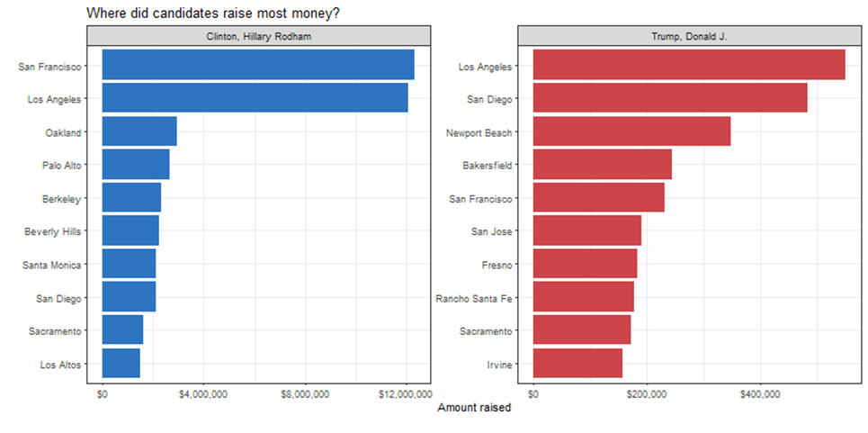Click the Amount raised axis title
Screen dimensions: 868x433
(x=473, y=408)
